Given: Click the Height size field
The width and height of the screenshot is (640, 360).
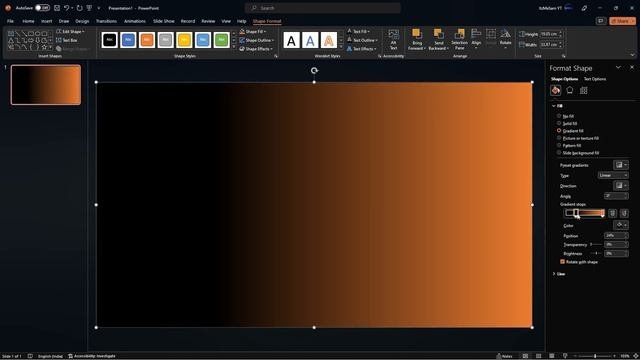Looking at the screenshot, I should [x=551, y=34].
